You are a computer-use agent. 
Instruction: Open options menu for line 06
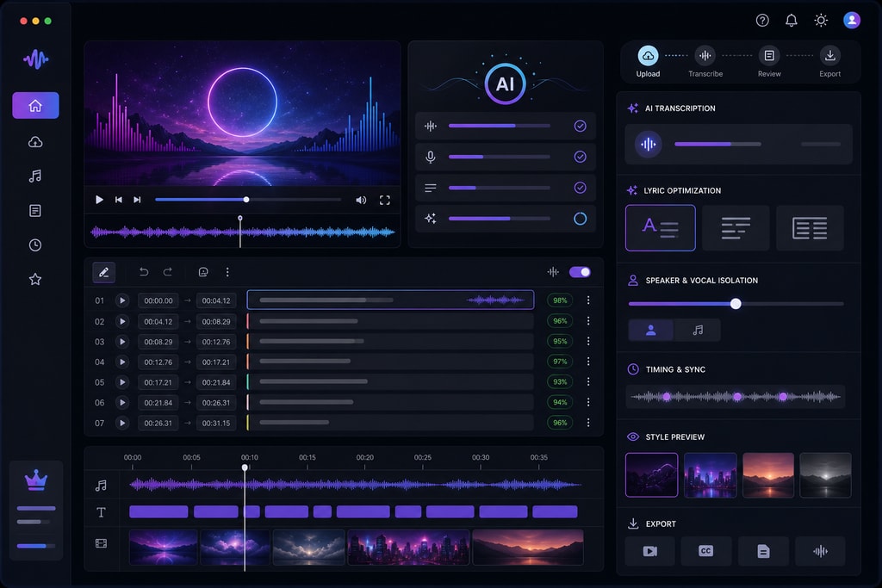point(588,402)
